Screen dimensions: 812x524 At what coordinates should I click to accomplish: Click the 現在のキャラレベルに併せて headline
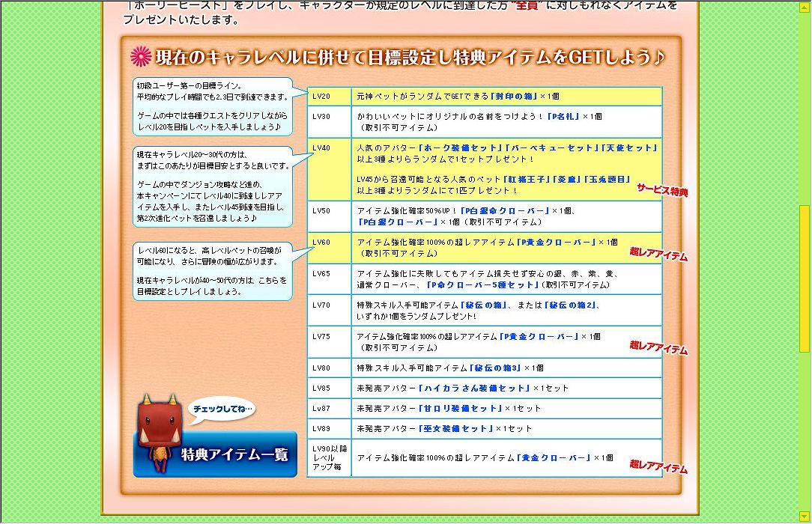pyautogui.click(x=410, y=57)
